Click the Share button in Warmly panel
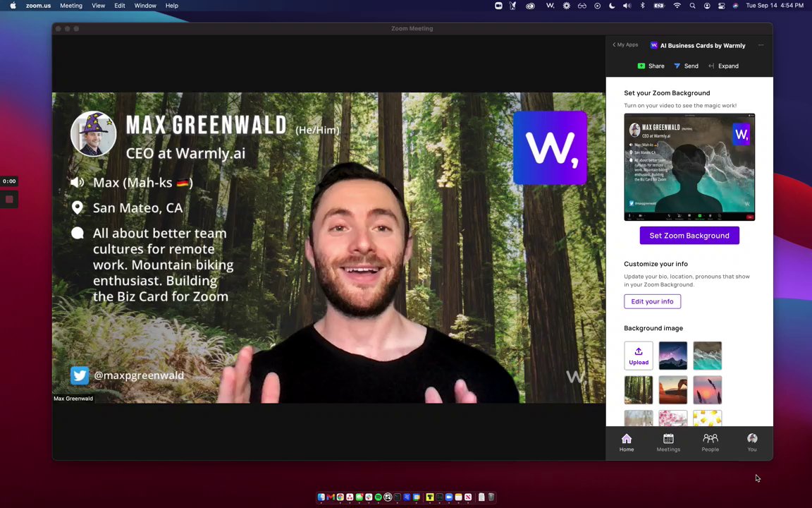Image resolution: width=812 pixels, height=508 pixels. click(x=651, y=66)
